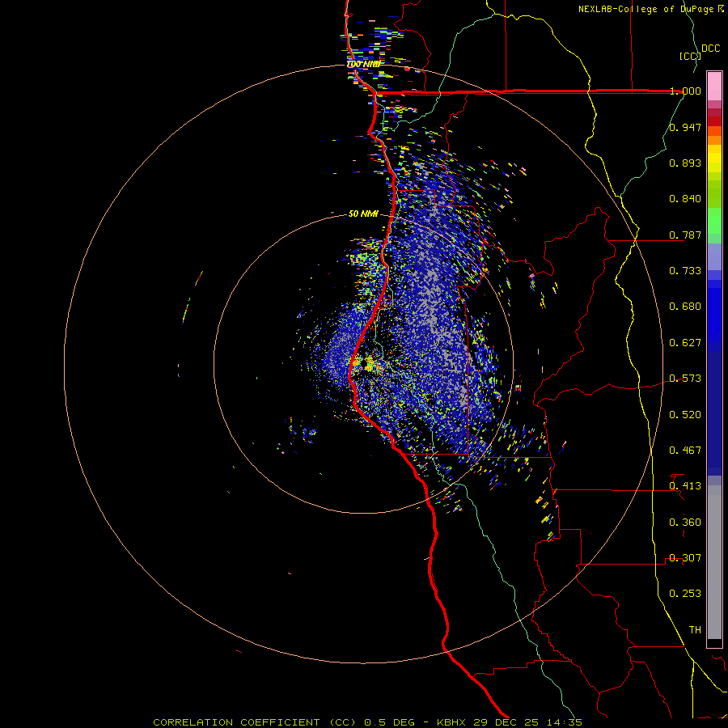Select the 0.733 scale value
Image resolution: width=728 pixels, height=728 pixels.
(685, 271)
